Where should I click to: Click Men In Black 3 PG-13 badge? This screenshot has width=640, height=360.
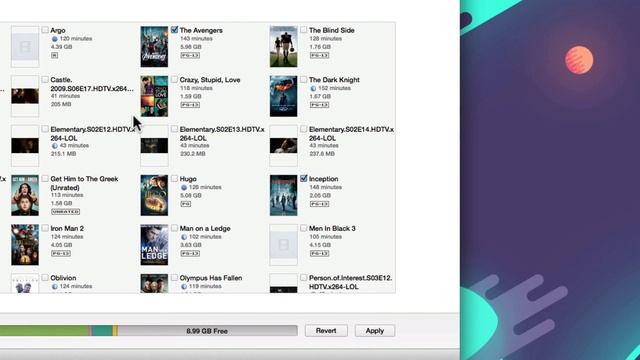click(320, 253)
